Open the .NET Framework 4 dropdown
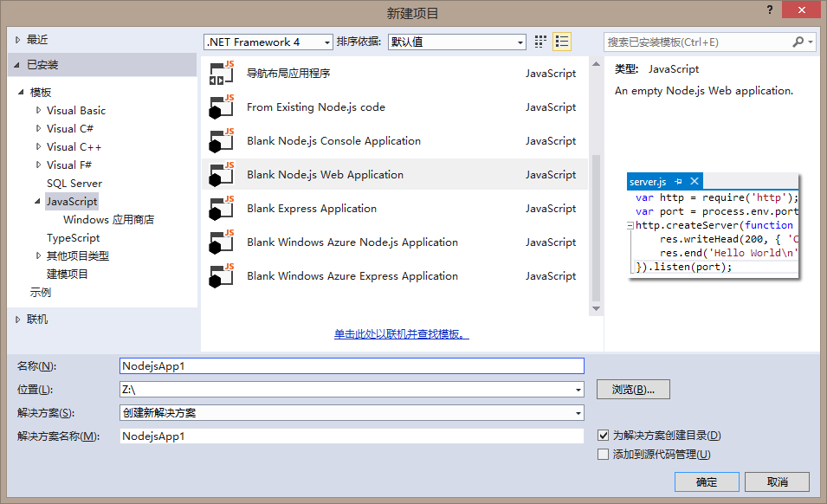827x504 pixels. (x=268, y=42)
